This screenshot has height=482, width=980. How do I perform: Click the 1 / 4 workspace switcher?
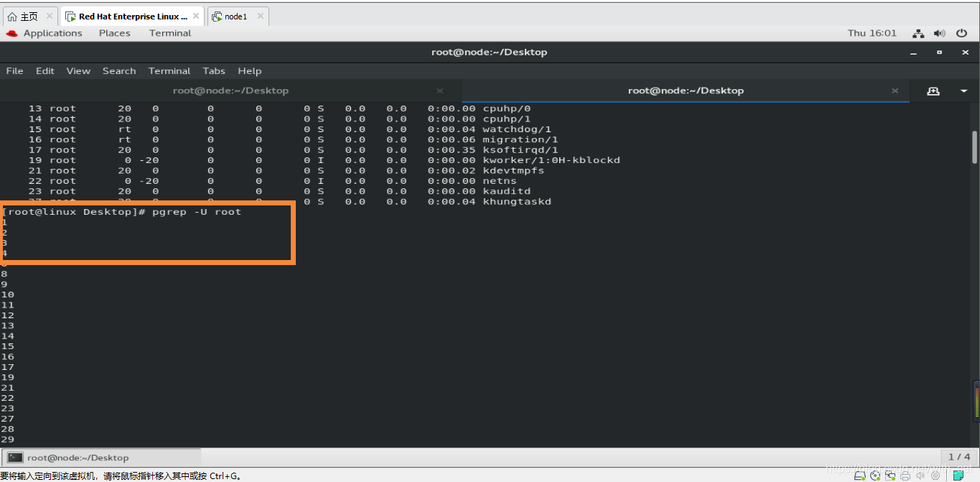[x=959, y=457]
